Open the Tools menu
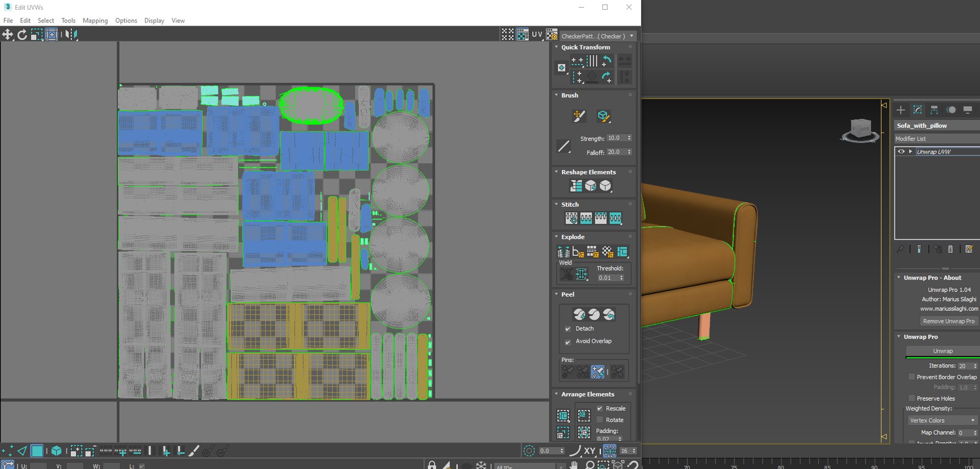The image size is (980, 469). click(x=68, y=20)
